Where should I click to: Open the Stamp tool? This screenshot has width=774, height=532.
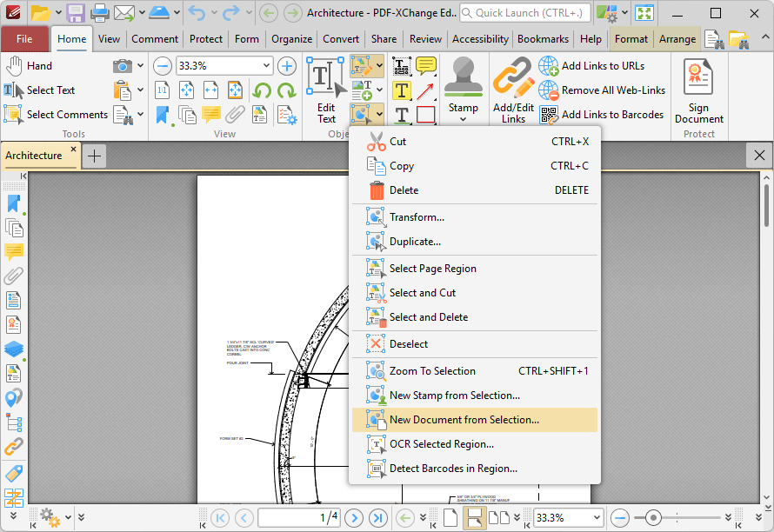464,83
